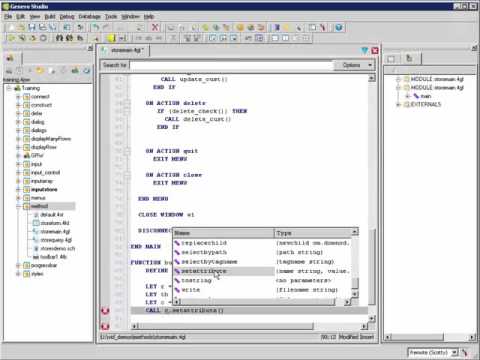Click the autocomplete popup vertical scrollbar thumb
480x360 pixels.
(x=355, y=283)
